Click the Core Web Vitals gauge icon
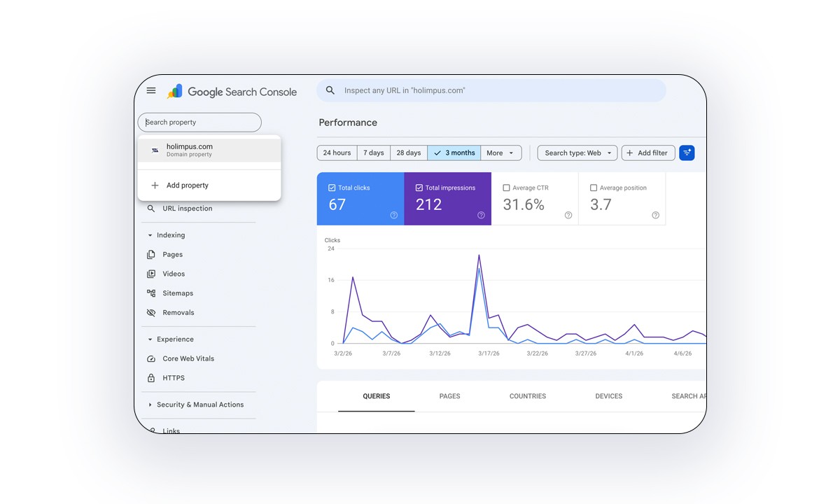Screen dimensions: 840x504 (151, 358)
